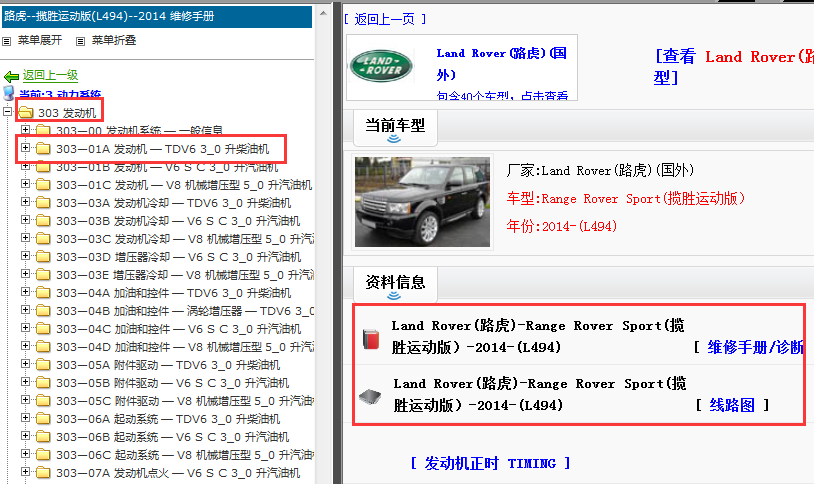The width and height of the screenshot is (814, 484).
Task: Select the 303-05C 附件驱动 V8 tree item
Action: click(x=185, y=401)
